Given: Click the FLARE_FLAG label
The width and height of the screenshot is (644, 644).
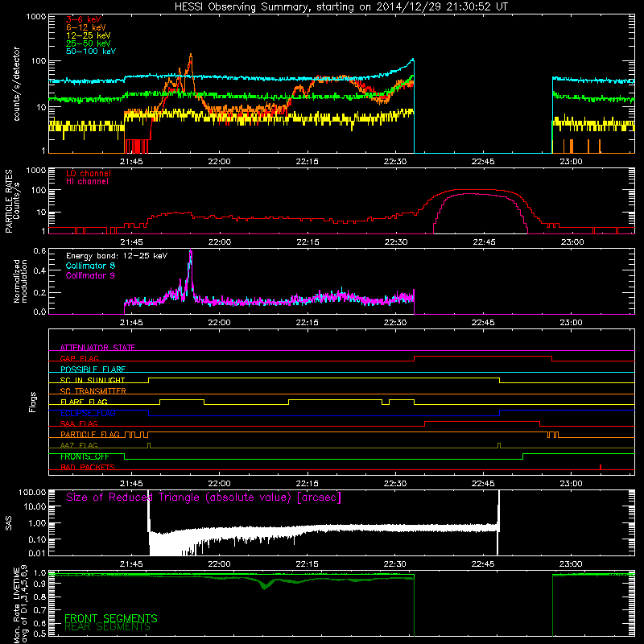Looking at the screenshot, I should (x=84, y=402).
